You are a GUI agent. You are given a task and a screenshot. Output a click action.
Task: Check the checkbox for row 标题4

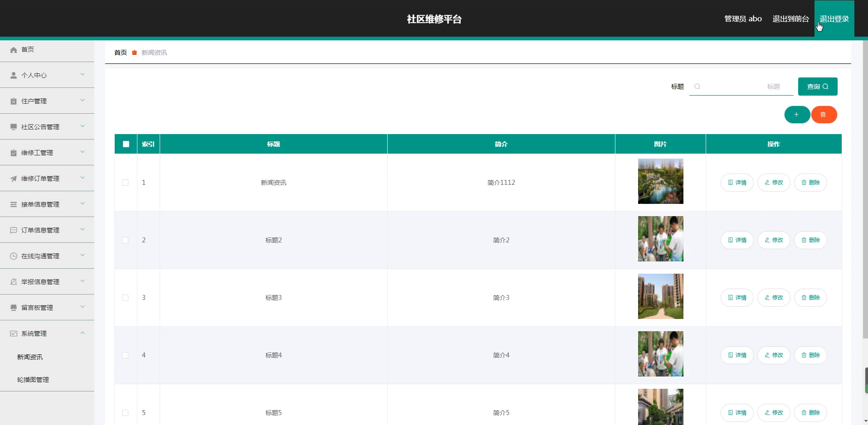pyautogui.click(x=125, y=355)
